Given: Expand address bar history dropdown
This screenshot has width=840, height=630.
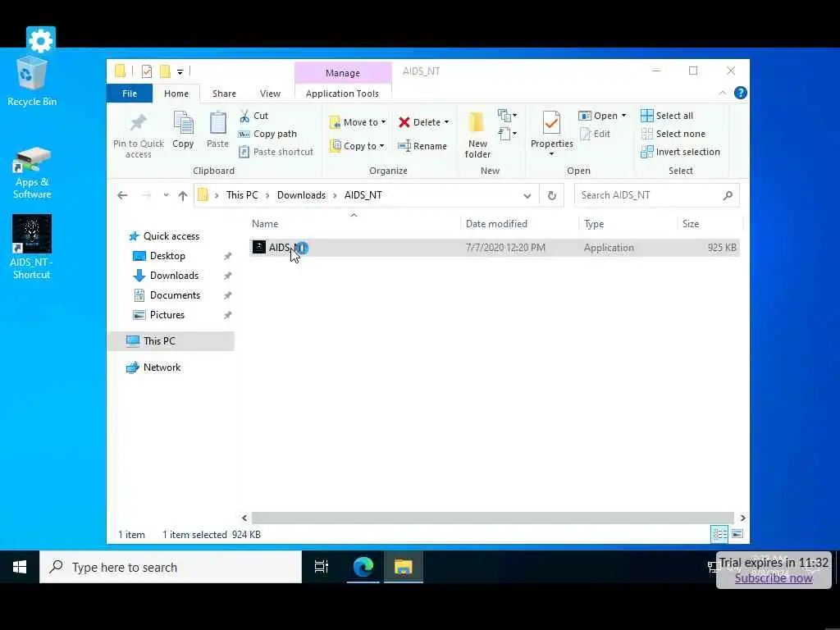Looking at the screenshot, I should pos(527,195).
